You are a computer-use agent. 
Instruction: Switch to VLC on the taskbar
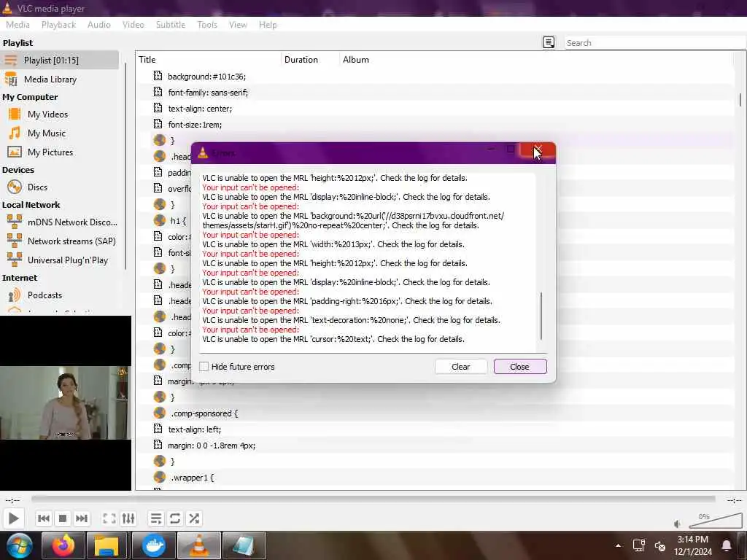pos(198,545)
